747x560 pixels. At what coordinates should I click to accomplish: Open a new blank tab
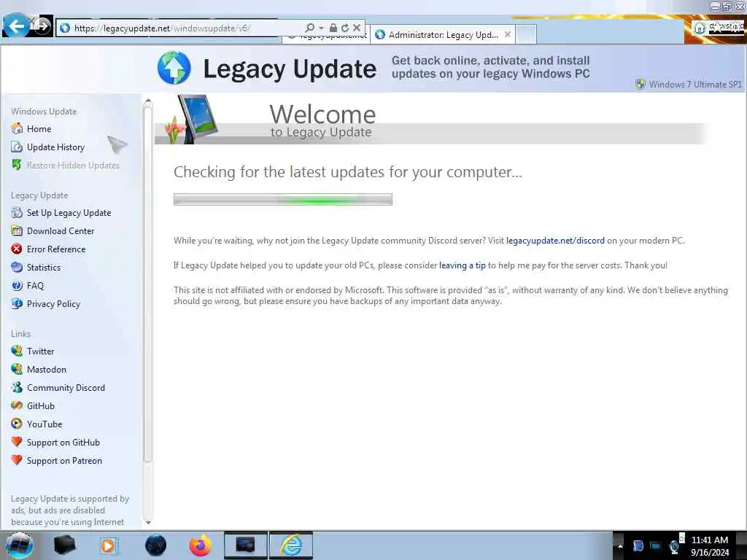[526, 35]
